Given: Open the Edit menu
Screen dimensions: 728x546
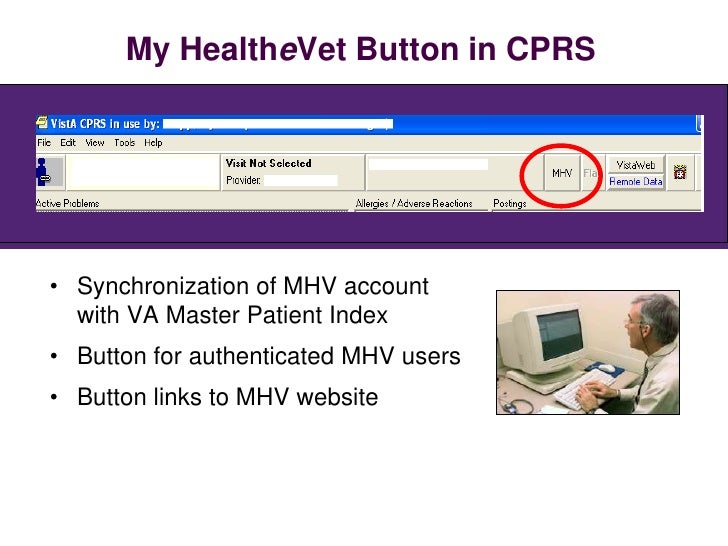Looking at the screenshot, I should coord(68,143).
